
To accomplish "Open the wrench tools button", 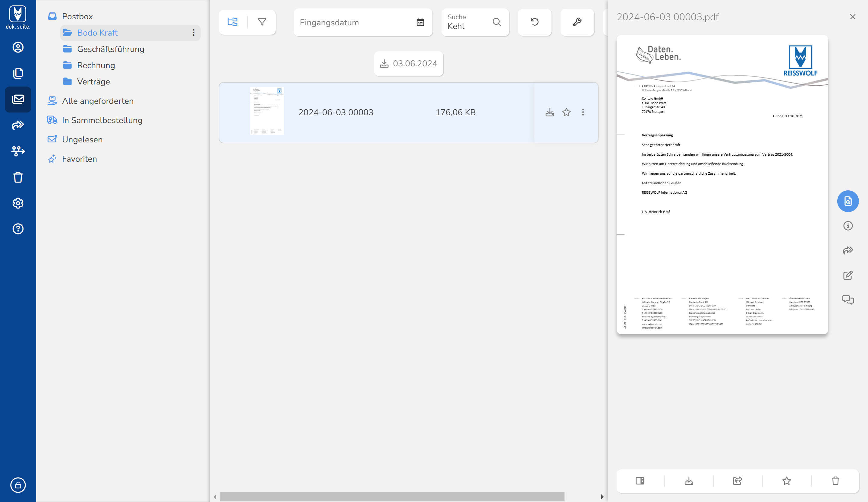I will pos(577,22).
